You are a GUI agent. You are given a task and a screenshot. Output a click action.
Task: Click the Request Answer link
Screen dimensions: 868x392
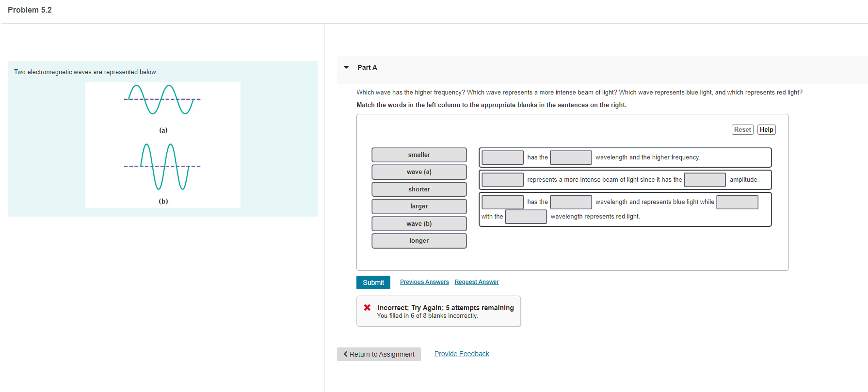pyautogui.click(x=477, y=282)
